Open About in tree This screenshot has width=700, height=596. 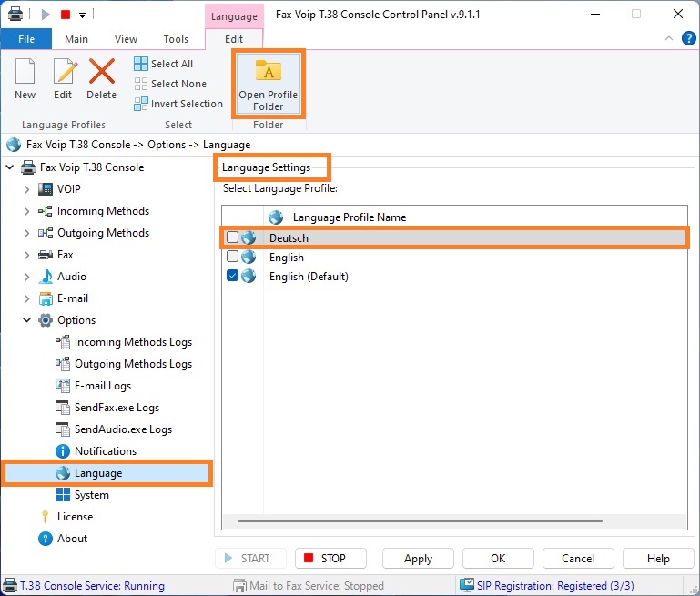(64, 539)
